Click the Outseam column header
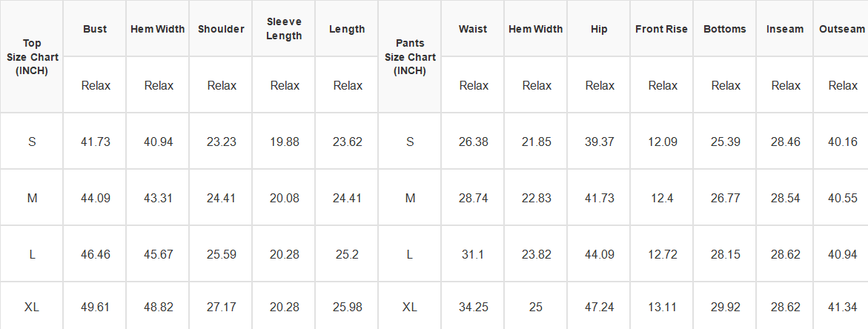The width and height of the screenshot is (868, 329). pyautogui.click(x=841, y=29)
